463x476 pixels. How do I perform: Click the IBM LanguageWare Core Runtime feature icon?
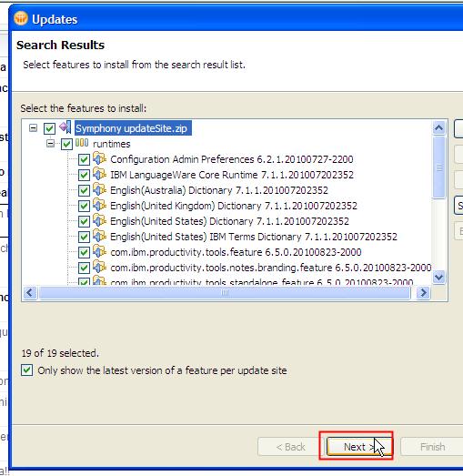(x=99, y=174)
